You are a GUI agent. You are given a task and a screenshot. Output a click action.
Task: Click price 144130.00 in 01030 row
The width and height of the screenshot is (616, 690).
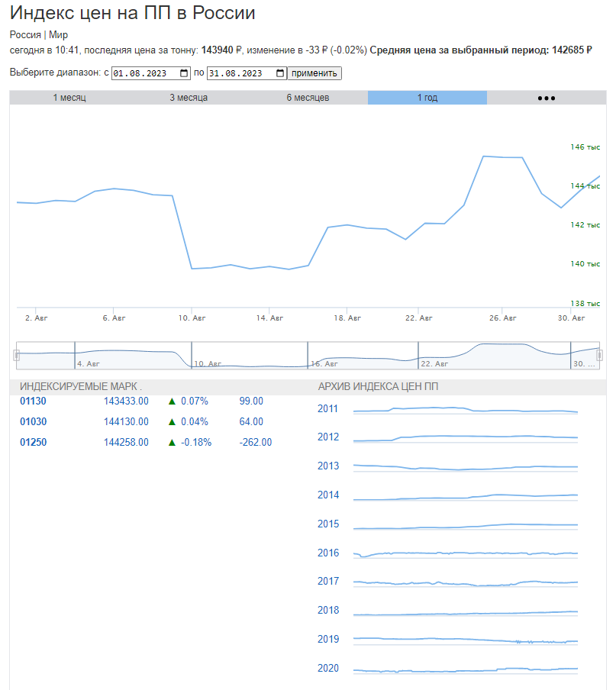point(126,421)
